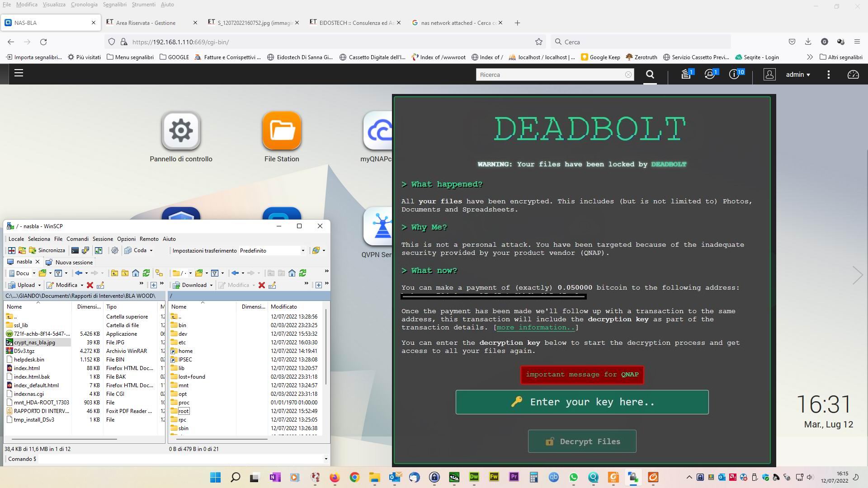The width and height of the screenshot is (868, 488).
Task: Open the QNAP main hamburger menu
Action: tap(19, 73)
